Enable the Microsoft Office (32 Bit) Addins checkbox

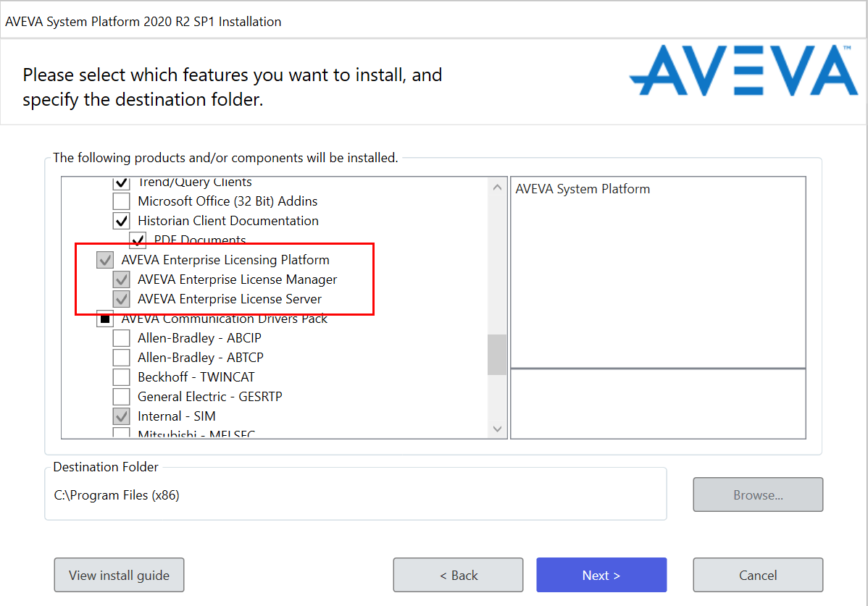122,201
